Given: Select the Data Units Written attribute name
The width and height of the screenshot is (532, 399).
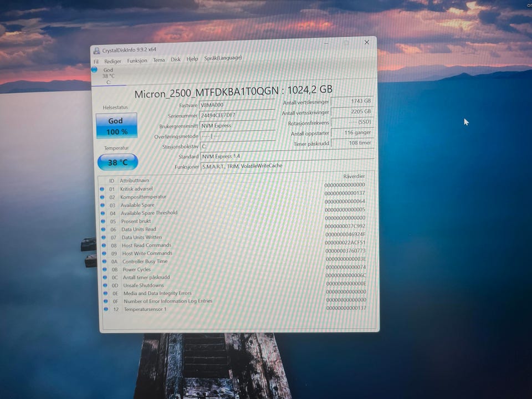Looking at the screenshot, I should (142, 237).
